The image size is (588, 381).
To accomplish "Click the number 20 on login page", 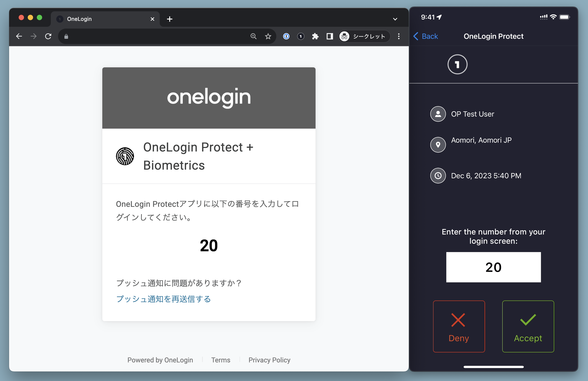I will point(209,246).
